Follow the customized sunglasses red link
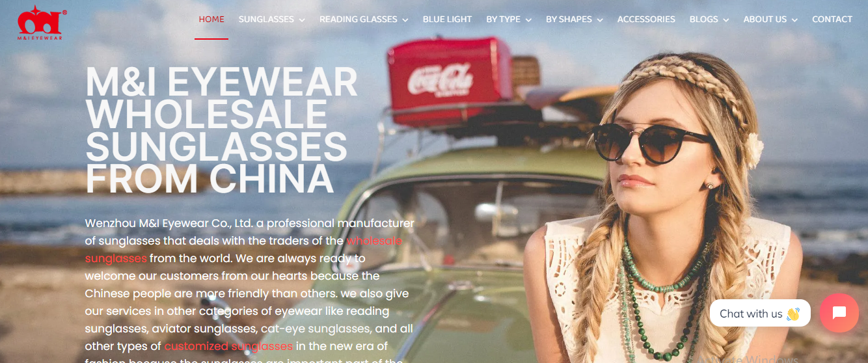The image size is (868, 363). tap(228, 346)
